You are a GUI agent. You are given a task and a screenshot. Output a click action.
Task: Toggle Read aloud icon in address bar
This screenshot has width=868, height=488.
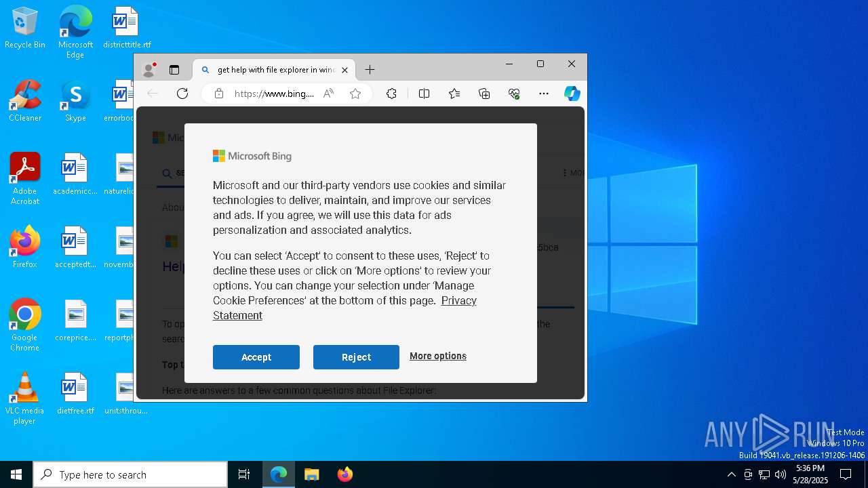(x=329, y=94)
